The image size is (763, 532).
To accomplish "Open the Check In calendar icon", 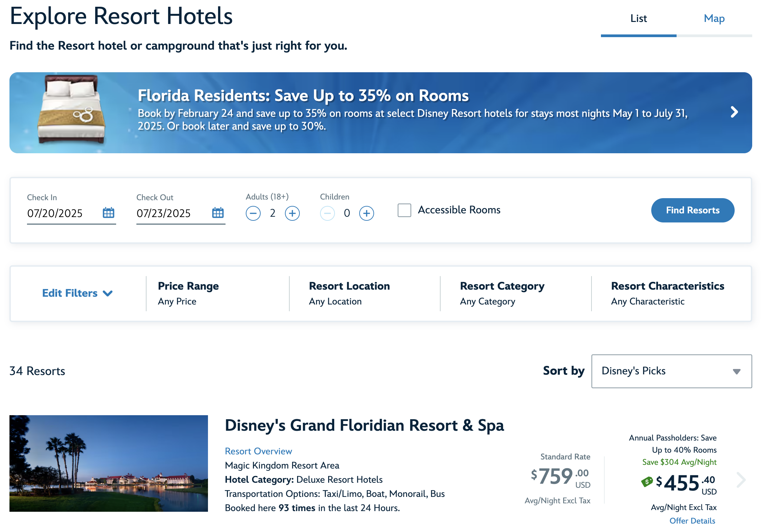I will click(x=108, y=213).
